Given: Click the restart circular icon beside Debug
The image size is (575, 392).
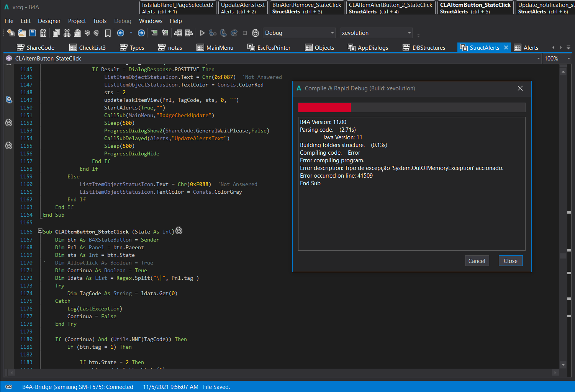Looking at the screenshot, I should (256, 33).
